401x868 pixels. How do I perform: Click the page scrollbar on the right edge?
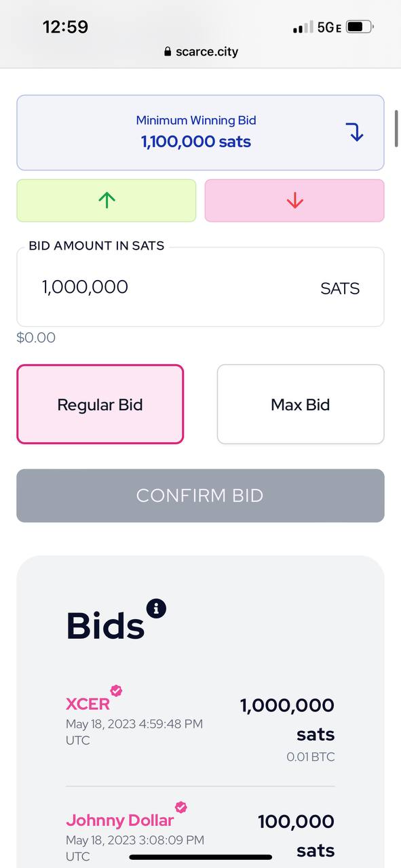tap(397, 128)
